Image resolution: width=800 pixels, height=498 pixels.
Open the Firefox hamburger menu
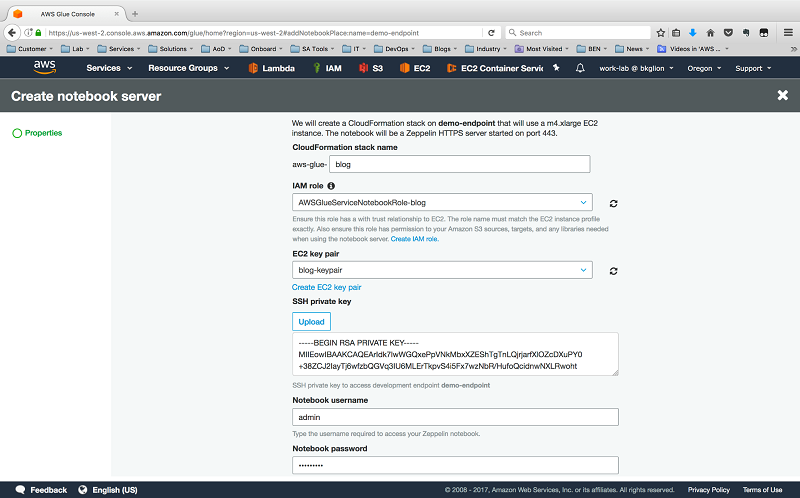pos(788,33)
